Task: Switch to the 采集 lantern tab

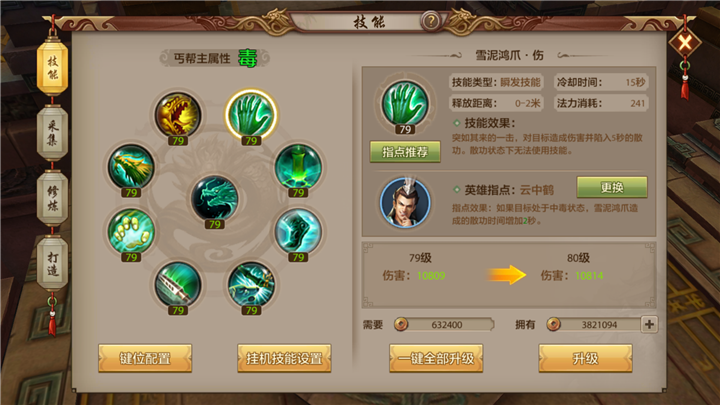Action: (52, 133)
